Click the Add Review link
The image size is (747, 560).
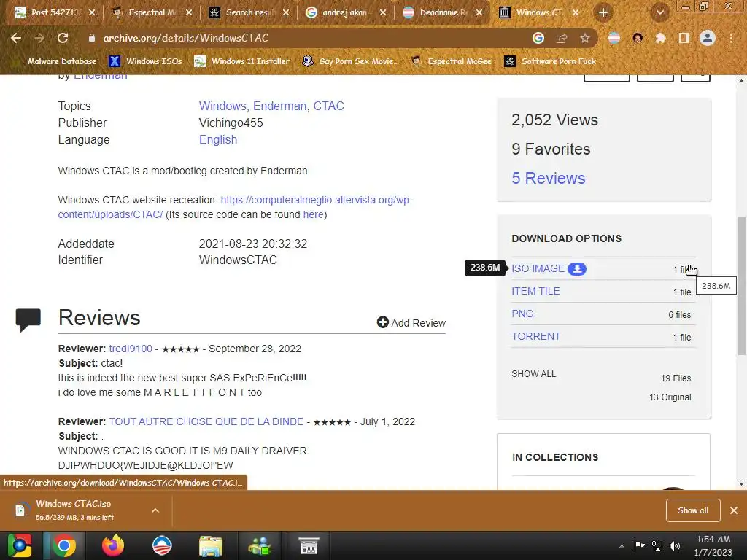pyautogui.click(x=418, y=323)
